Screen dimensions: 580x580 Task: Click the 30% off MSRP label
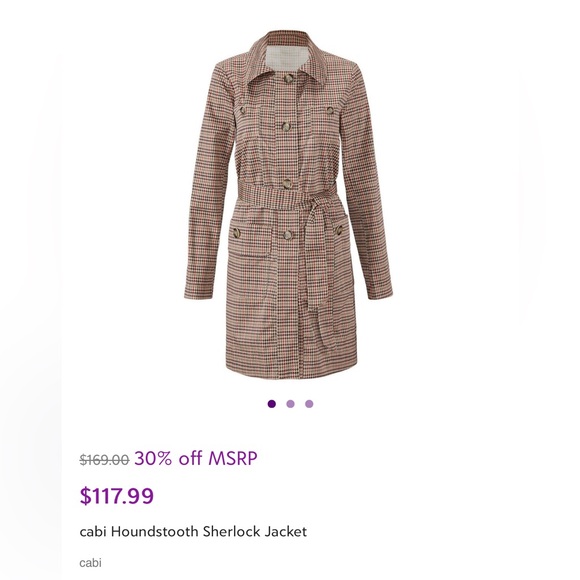pos(196,458)
